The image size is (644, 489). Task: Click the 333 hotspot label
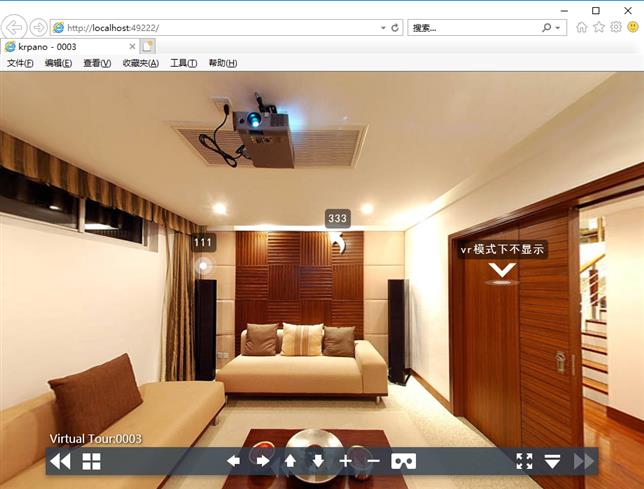click(338, 218)
